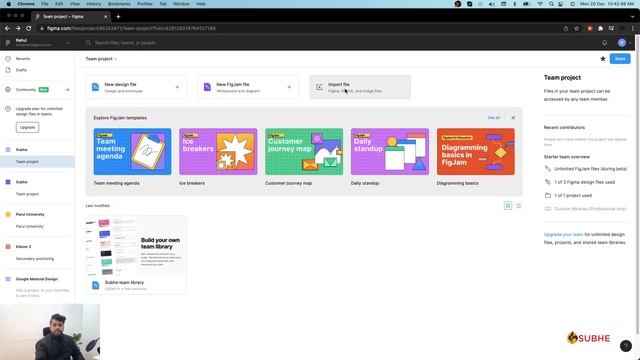Open the Edit menu
Viewport: 640px width, 360px height.
pos(59,4)
